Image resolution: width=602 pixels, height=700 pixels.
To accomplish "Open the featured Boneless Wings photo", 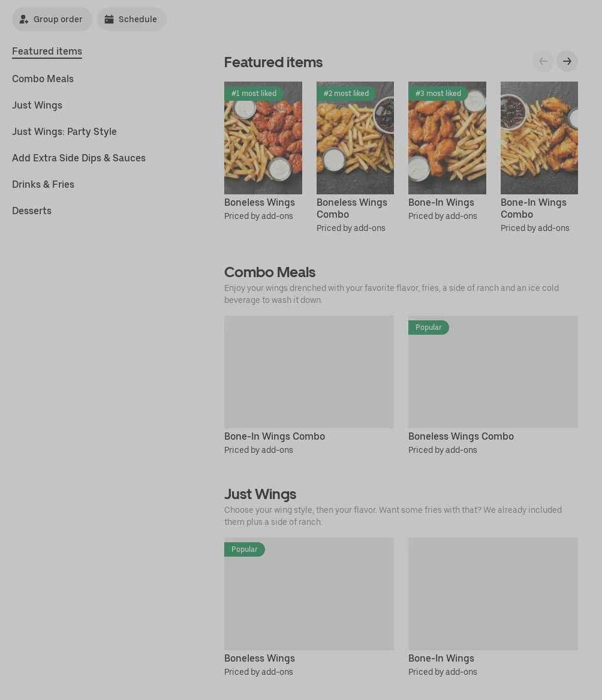I will click(x=263, y=138).
